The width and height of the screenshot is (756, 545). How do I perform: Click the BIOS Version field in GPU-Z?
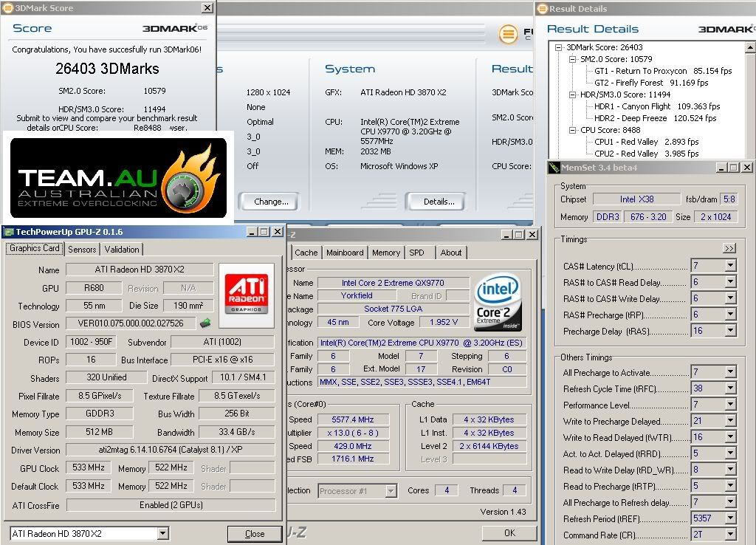pos(131,323)
